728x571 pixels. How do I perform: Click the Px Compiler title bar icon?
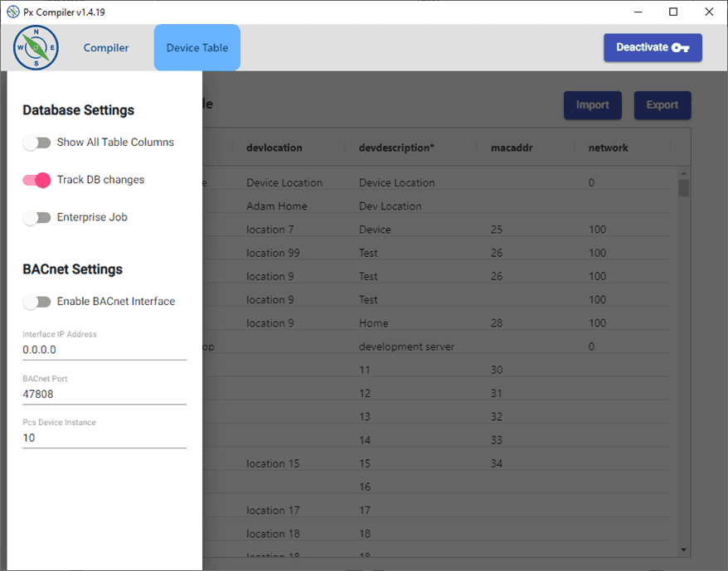tap(12, 12)
